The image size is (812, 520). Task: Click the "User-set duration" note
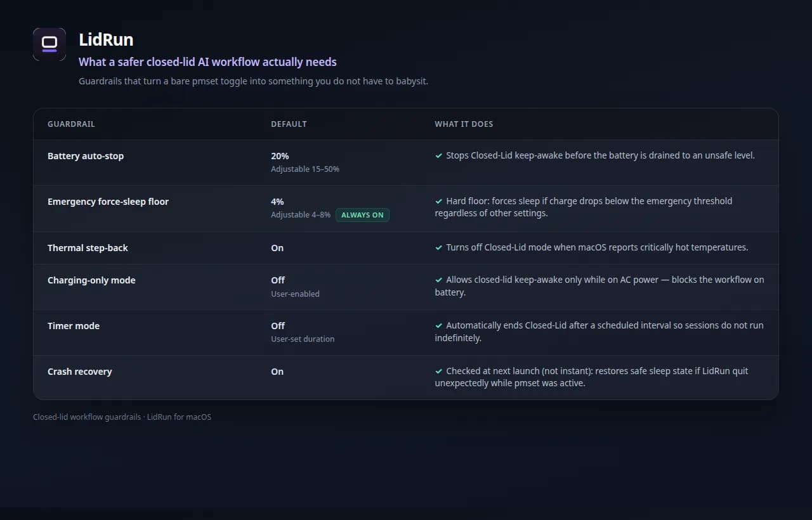[303, 339]
